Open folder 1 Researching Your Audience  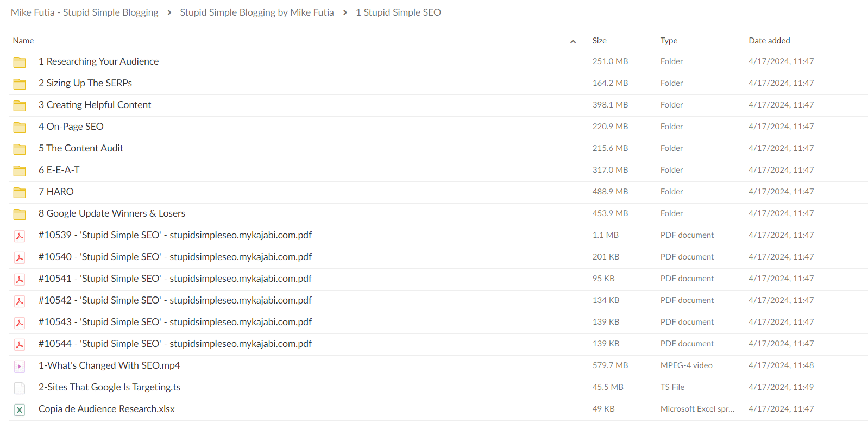[x=99, y=61]
